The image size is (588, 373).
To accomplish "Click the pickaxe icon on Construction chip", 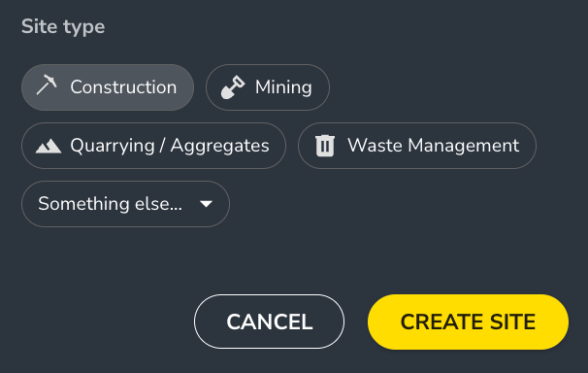I will [x=47, y=85].
